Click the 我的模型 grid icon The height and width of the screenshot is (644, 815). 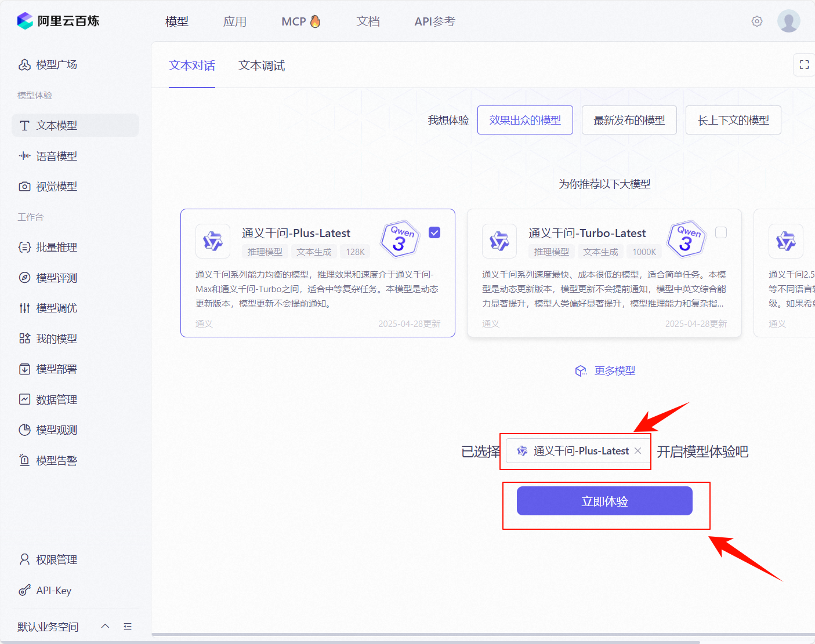coord(24,339)
